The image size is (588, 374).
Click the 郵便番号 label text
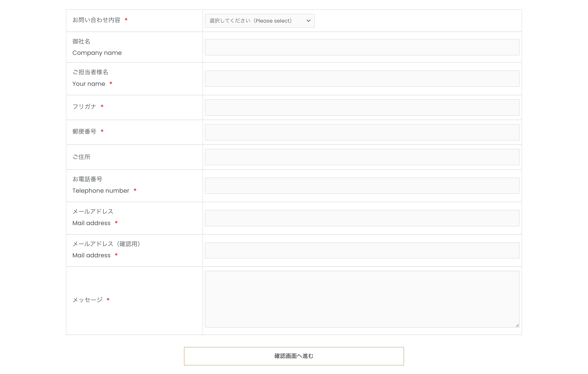click(84, 131)
